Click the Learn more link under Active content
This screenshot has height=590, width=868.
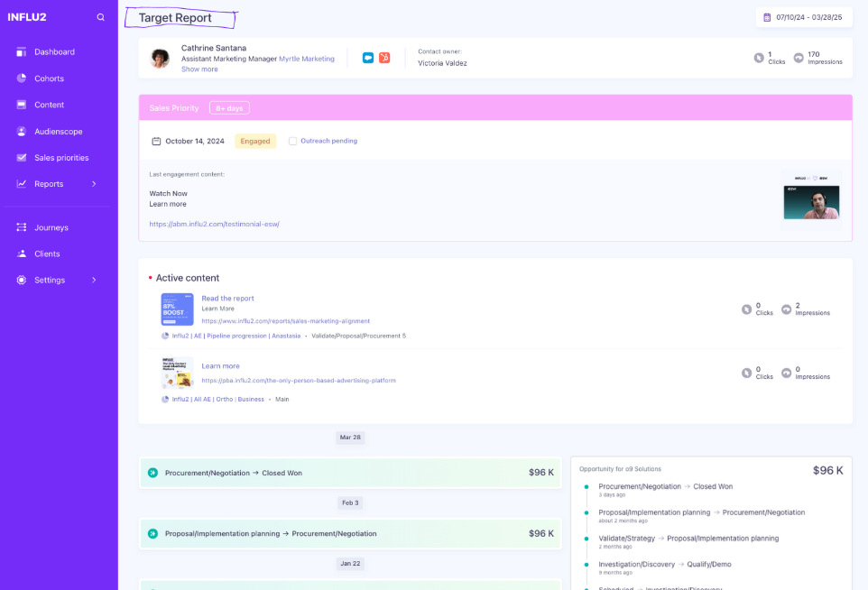coord(220,366)
